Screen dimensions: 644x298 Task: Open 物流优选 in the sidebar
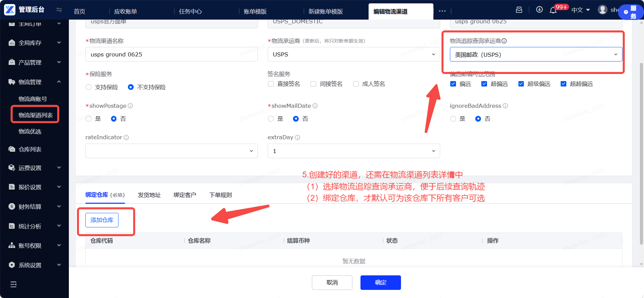30,131
